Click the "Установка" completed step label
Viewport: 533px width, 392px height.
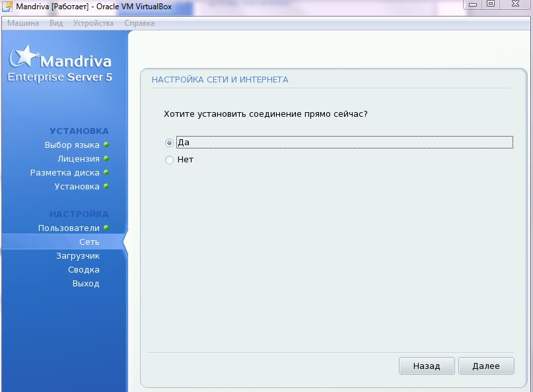(x=77, y=187)
